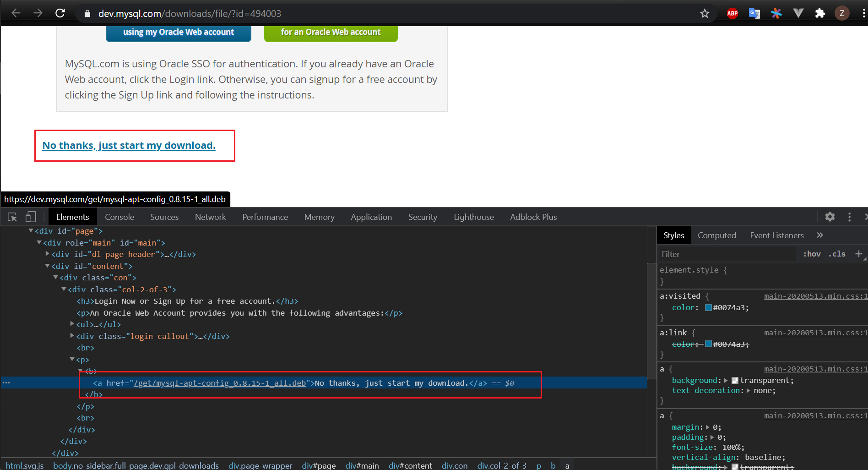This screenshot has height=470, width=868.
Task: Reload the page with refresh icon
Action: click(x=60, y=13)
